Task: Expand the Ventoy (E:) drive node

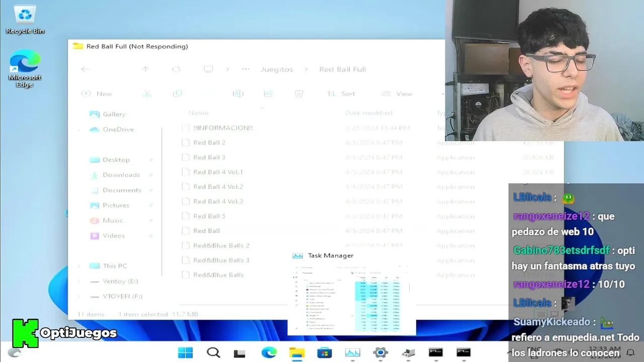Action: pos(78,281)
